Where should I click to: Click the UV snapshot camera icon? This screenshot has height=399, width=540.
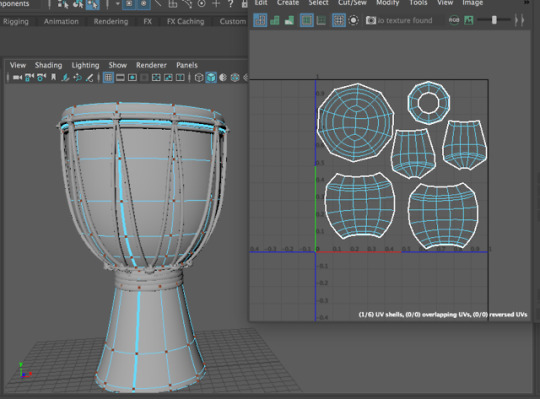coord(371,20)
